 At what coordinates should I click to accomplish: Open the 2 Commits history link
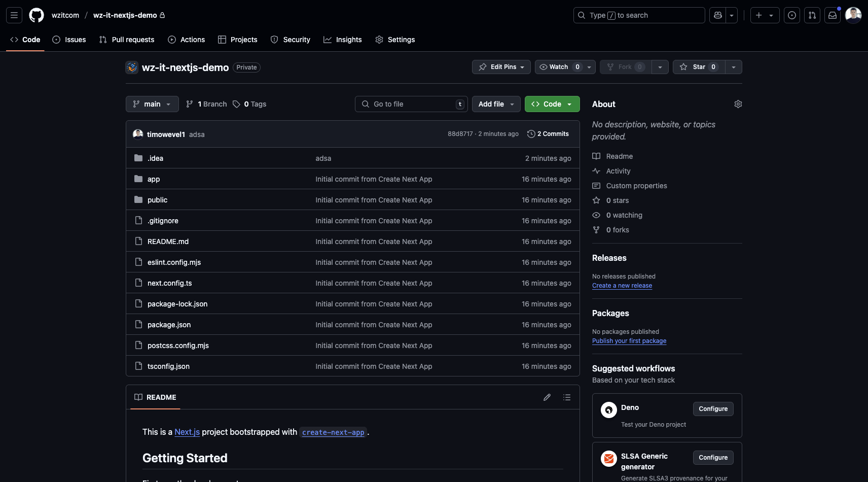click(548, 134)
